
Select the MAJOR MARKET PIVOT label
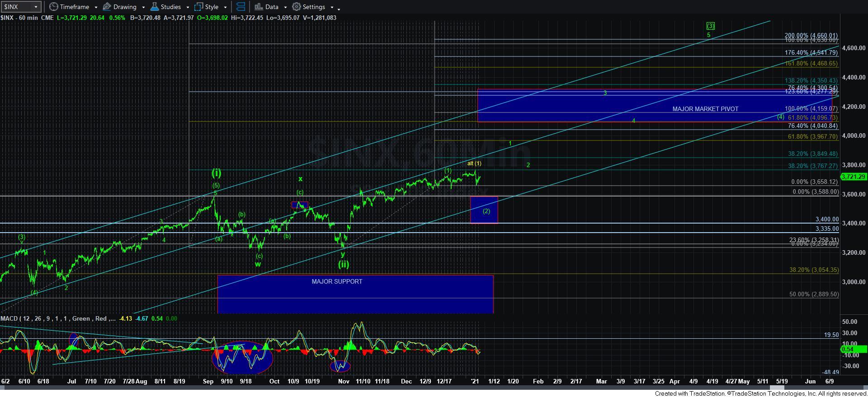pos(705,109)
